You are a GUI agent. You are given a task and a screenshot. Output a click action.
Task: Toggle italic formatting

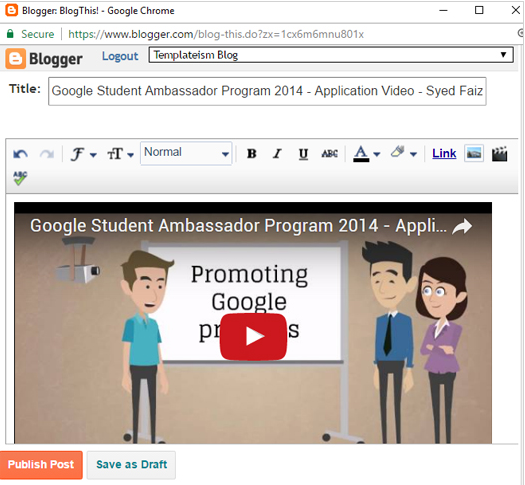coord(277,154)
